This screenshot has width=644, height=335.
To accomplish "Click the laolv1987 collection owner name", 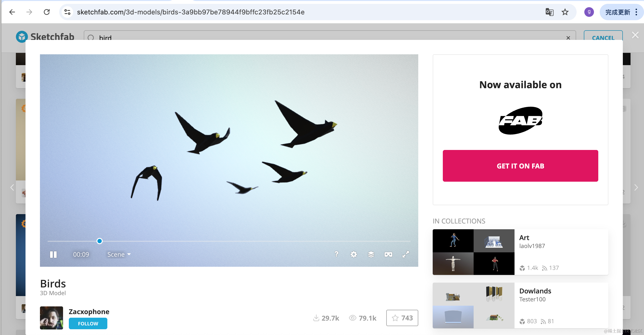I will 532,246.
